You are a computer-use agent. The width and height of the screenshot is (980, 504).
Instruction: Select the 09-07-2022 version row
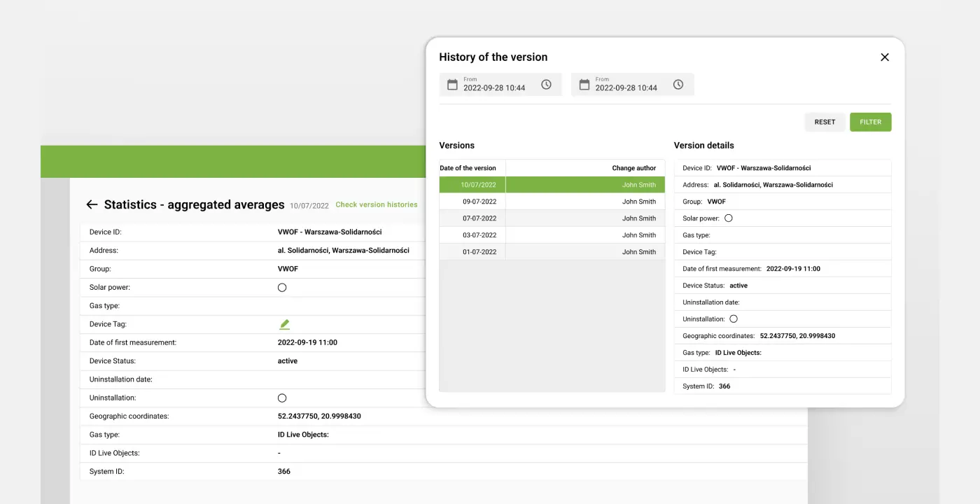[552, 202]
